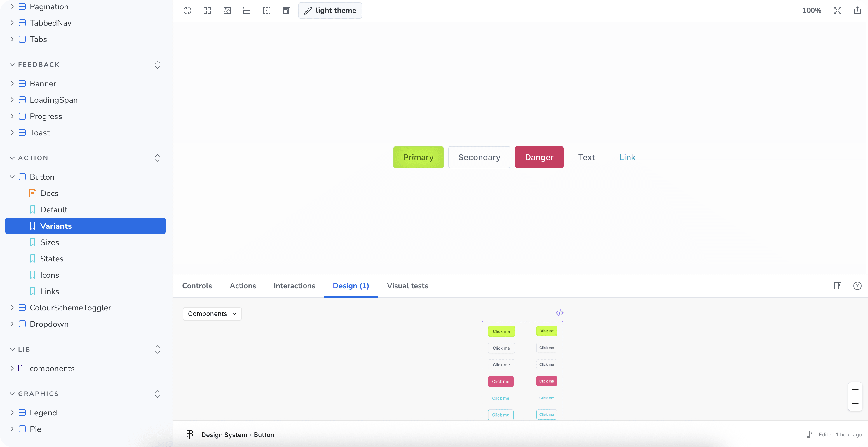
Task: Expand the LoadingSpan component
Action: (12, 100)
